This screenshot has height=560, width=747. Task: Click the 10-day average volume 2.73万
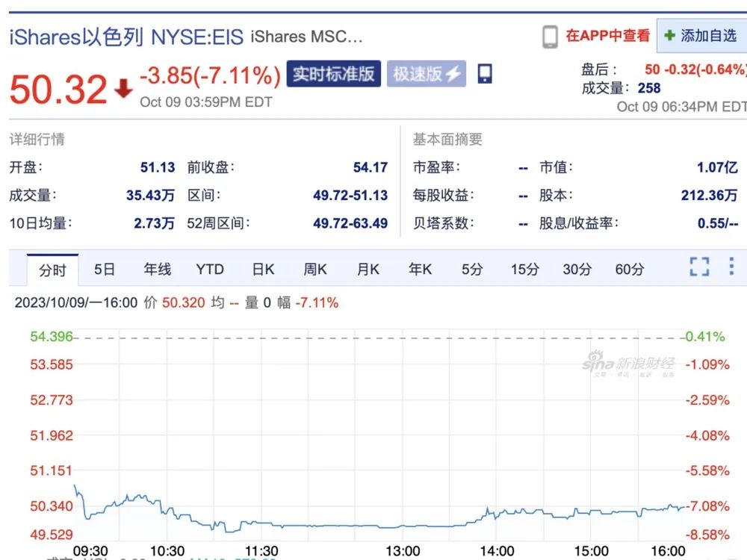coord(154,223)
